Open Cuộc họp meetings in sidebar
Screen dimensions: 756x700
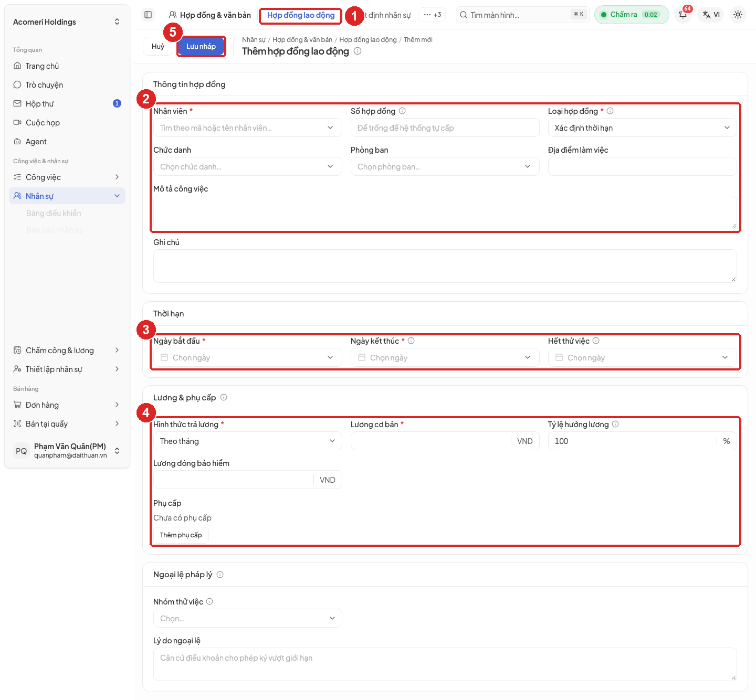67,123
